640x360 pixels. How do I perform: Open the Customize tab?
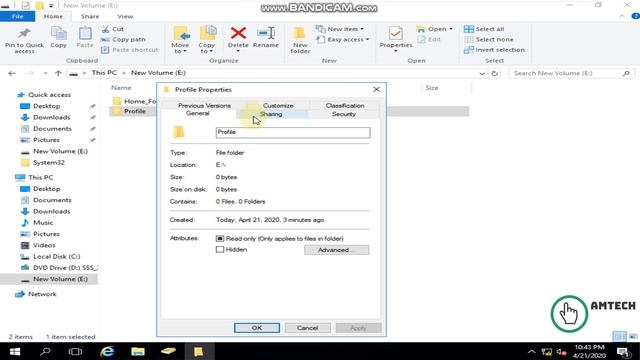coord(278,105)
